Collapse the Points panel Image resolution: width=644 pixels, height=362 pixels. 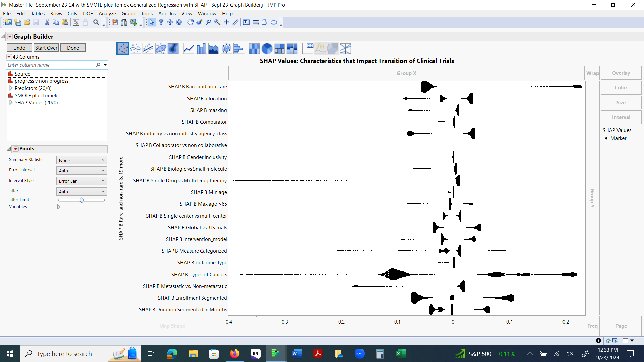click(x=9, y=148)
